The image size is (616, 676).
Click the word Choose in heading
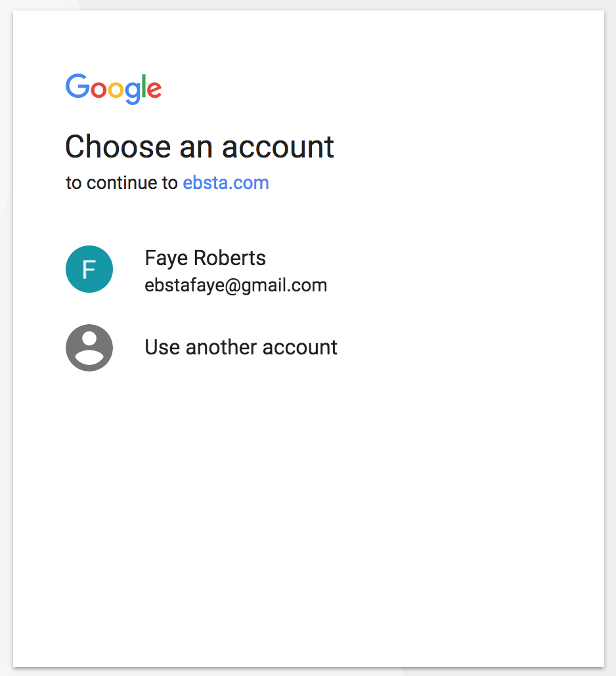(118, 146)
